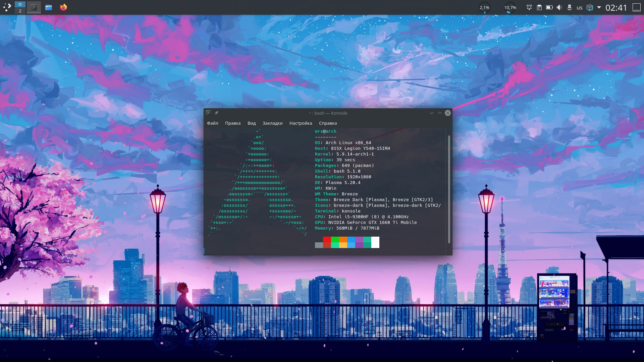Click the 'WM Theme: Breeze' line
This screenshot has height=362, width=644.
336,194
